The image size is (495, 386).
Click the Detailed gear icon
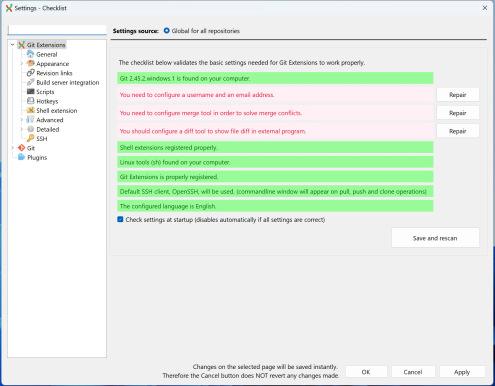click(31, 129)
